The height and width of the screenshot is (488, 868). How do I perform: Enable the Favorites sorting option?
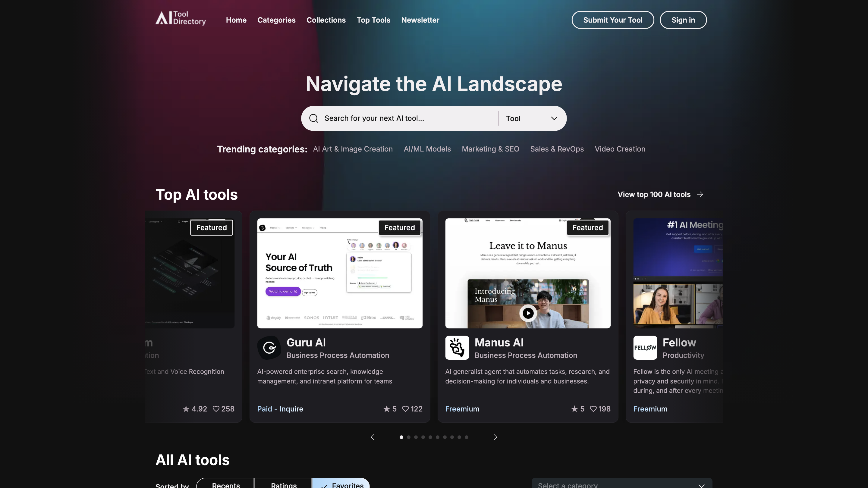click(x=341, y=485)
